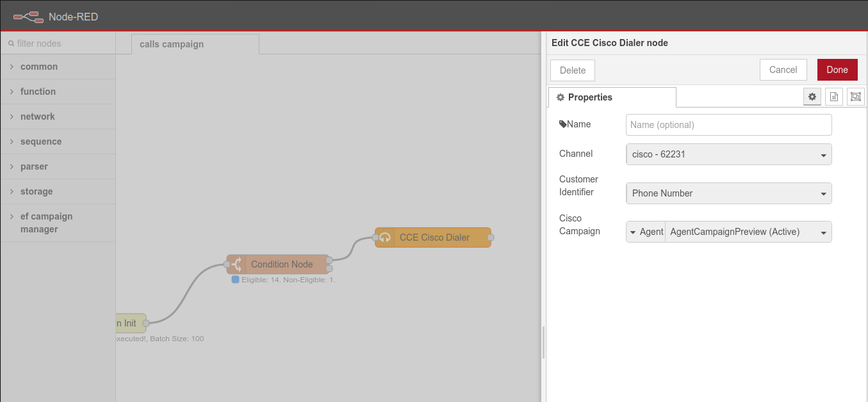
Task: Click the CCE Cisco Dialer output port
Action: pos(491,237)
